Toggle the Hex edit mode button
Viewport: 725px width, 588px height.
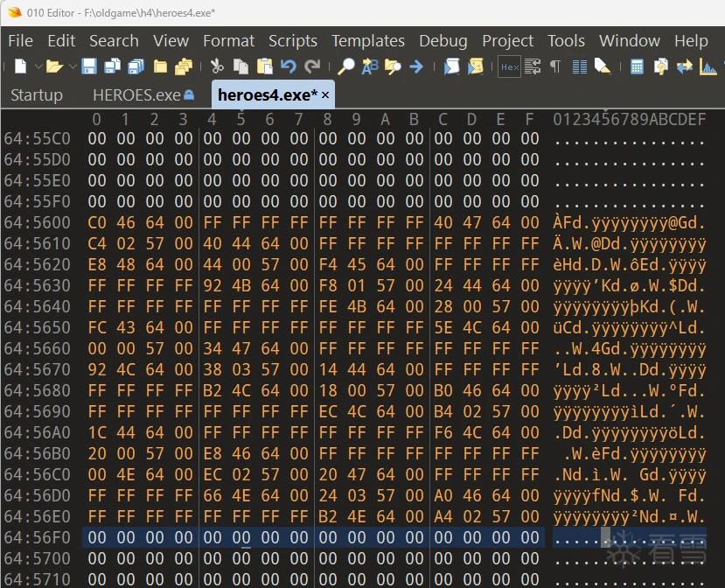[x=510, y=66]
